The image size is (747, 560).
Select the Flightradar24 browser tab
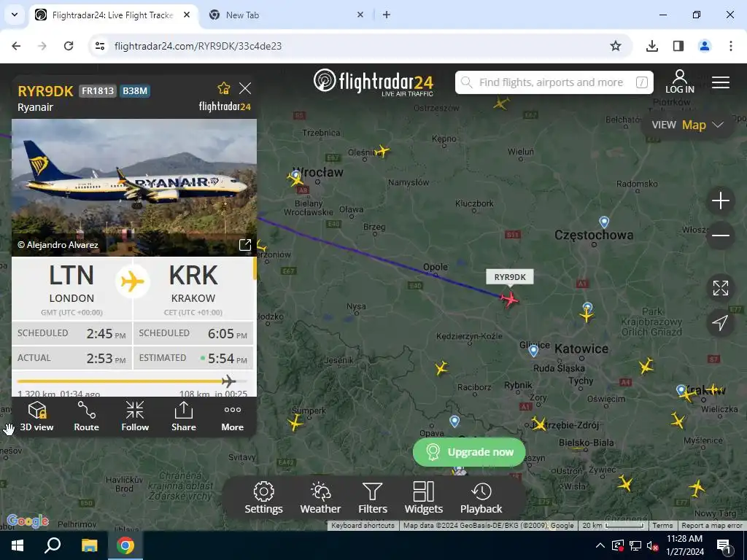(113, 15)
